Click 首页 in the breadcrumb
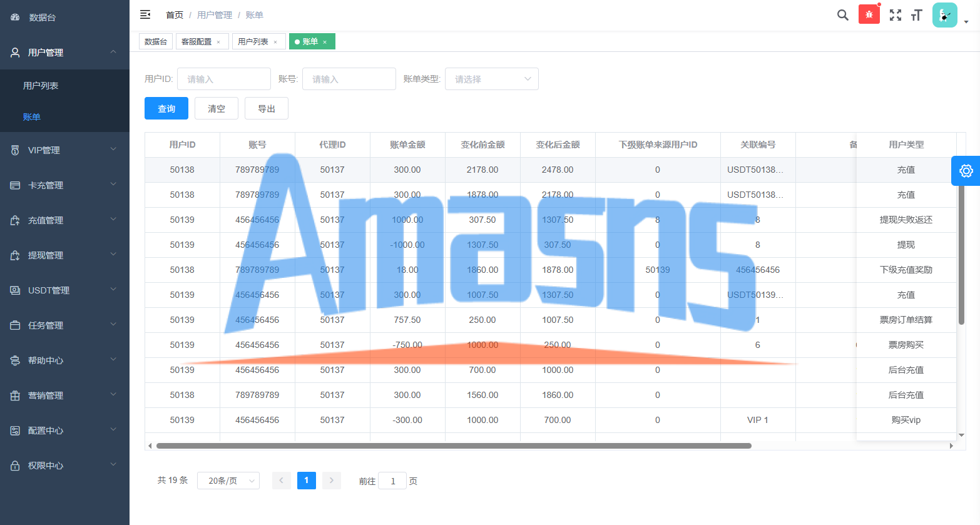 point(175,15)
